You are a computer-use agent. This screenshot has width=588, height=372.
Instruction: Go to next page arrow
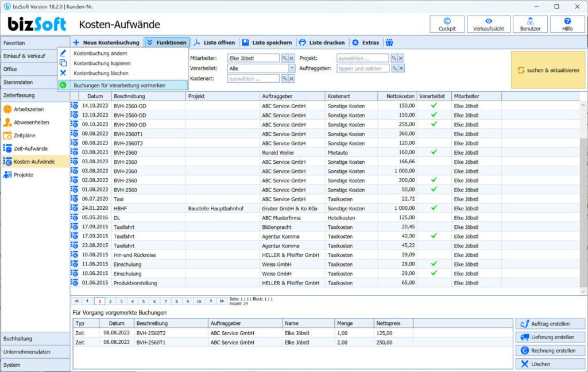(211, 301)
